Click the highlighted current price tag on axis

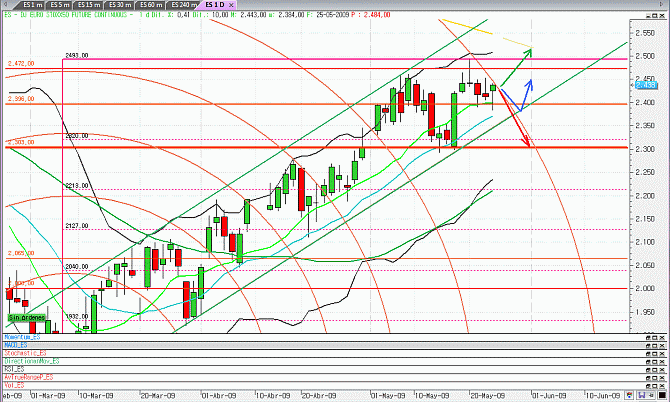[x=646, y=85]
